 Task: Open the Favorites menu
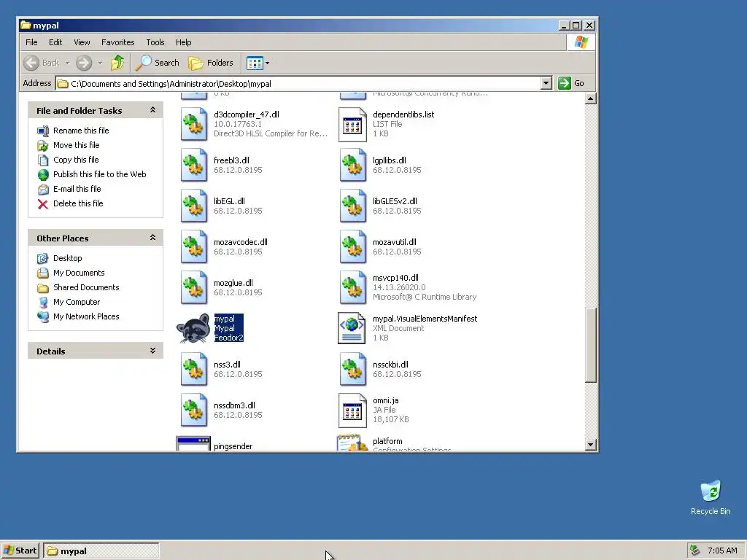[117, 42]
